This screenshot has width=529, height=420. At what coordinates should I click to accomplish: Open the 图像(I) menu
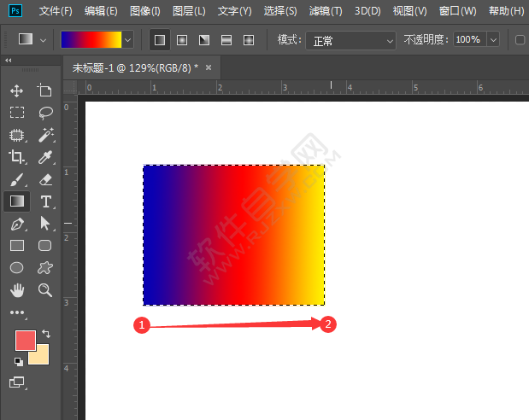(145, 11)
